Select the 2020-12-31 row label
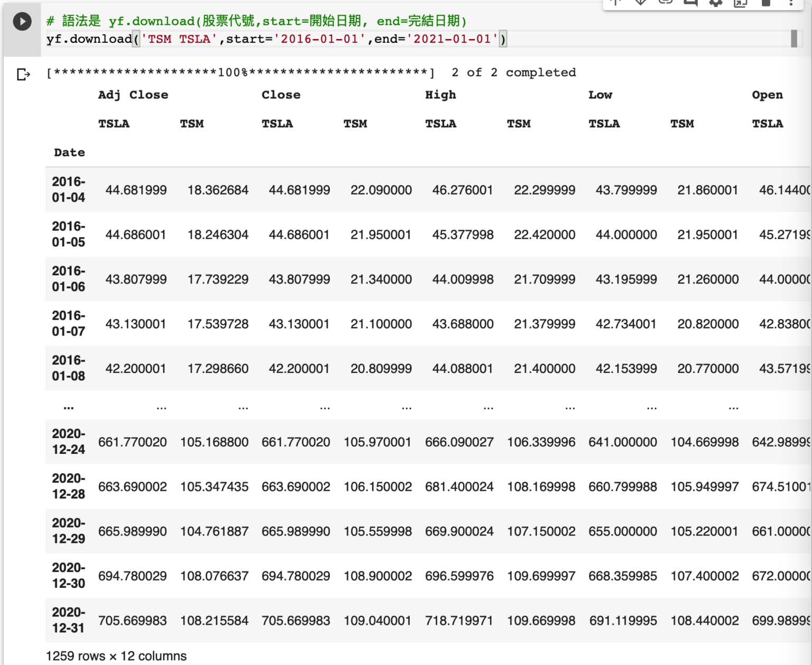This screenshot has height=665, width=812. coord(69,620)
